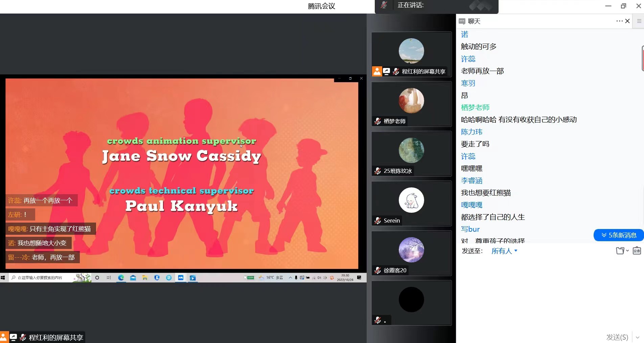Select the 程红利的屏幕共享 participant thumbnail
The height and width of the screenshot is (343, 644).
pyautogui.click(x=411, y=54)
